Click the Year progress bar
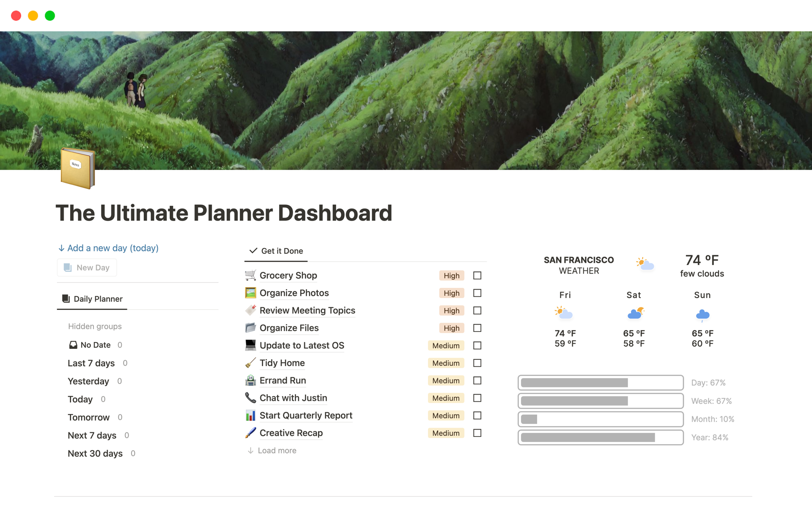The image size is (812, 508). click(x=600, y=437)
